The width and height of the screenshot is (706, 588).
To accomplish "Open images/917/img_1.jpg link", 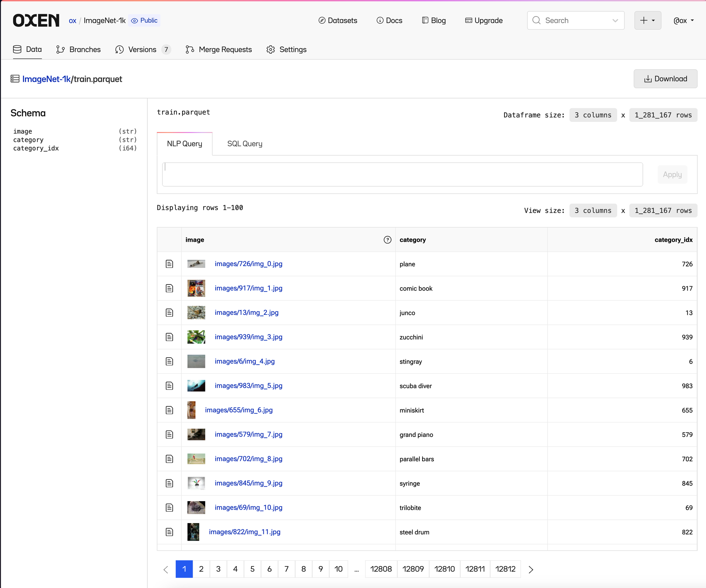I will [x=249, y=288].
